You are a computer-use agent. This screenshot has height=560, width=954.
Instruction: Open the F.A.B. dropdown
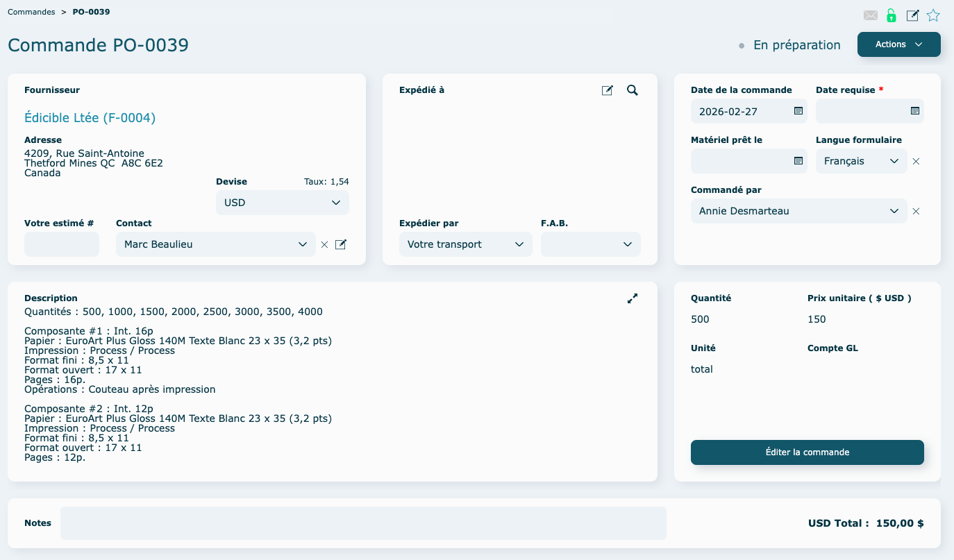tap(590, 244)
